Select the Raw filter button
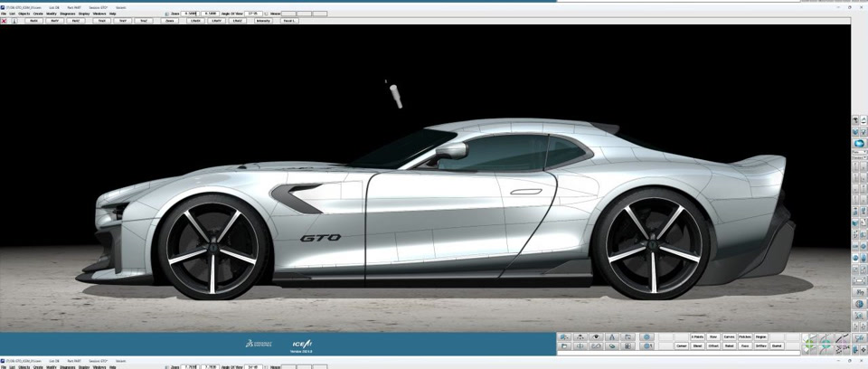The width and height of the screenshot is (868, 369). [x=713, y=336]
